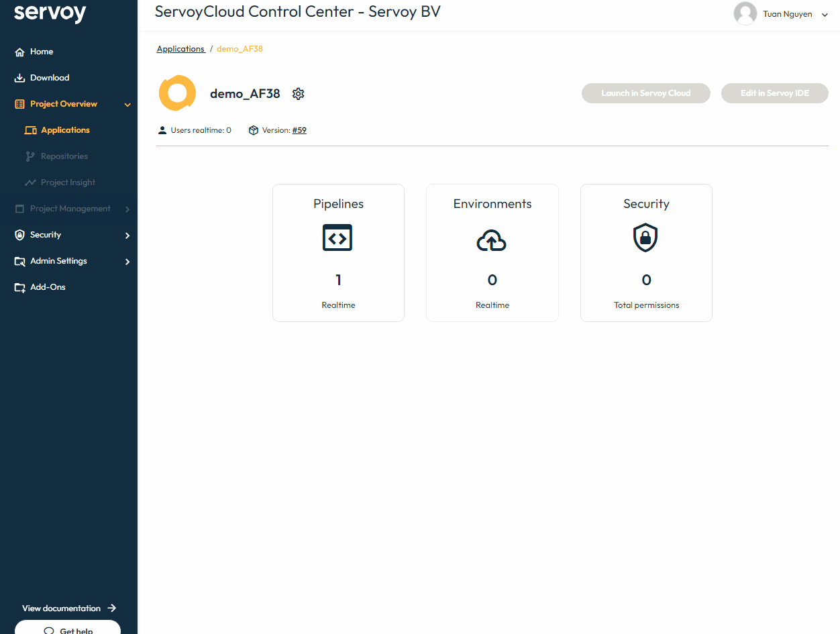This screenshot has height=634, width=840.
Task: Expand the Security sidebar menu
Action: (x=127, y=235)
